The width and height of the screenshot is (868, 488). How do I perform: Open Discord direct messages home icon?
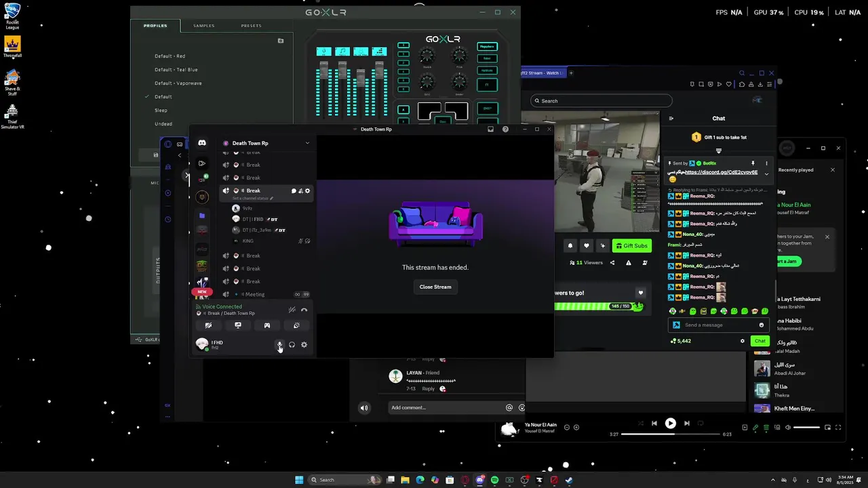202,143
